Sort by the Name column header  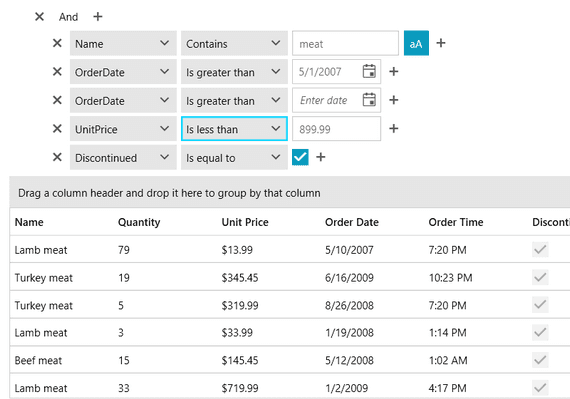29,222
